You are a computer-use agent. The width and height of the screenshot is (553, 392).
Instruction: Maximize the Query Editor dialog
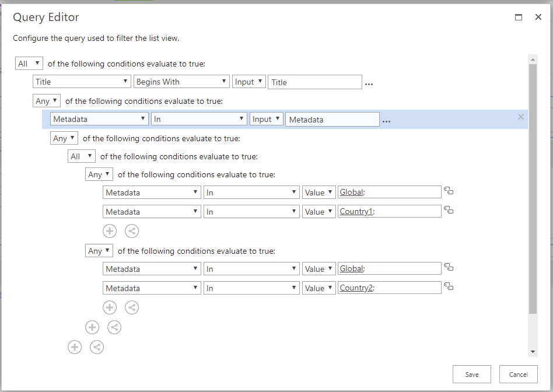click(x=519, y=17)
